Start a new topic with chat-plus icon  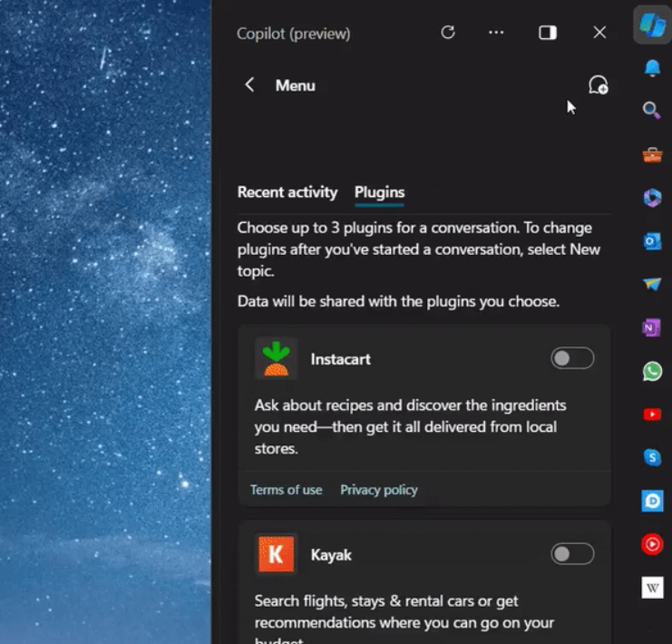598,85
